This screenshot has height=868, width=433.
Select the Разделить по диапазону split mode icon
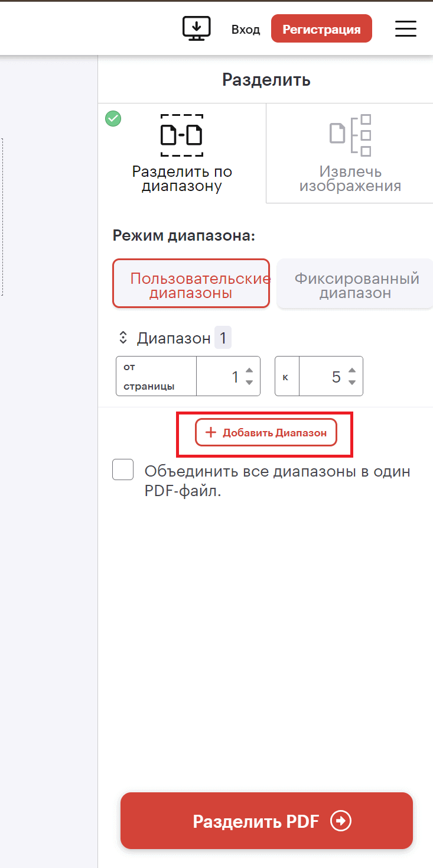coord(181,135)
